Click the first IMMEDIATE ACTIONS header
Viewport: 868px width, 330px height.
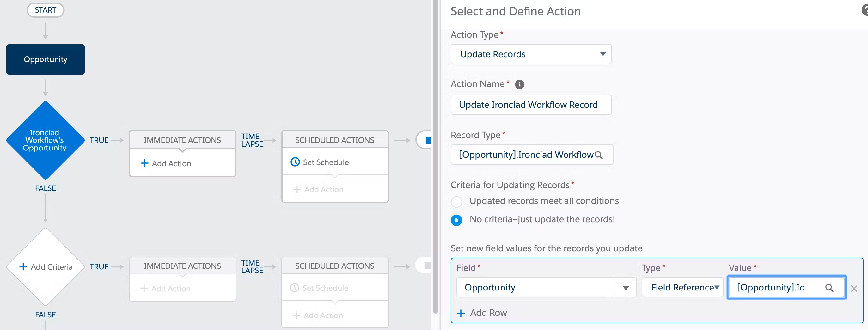(x=182, y=140)
